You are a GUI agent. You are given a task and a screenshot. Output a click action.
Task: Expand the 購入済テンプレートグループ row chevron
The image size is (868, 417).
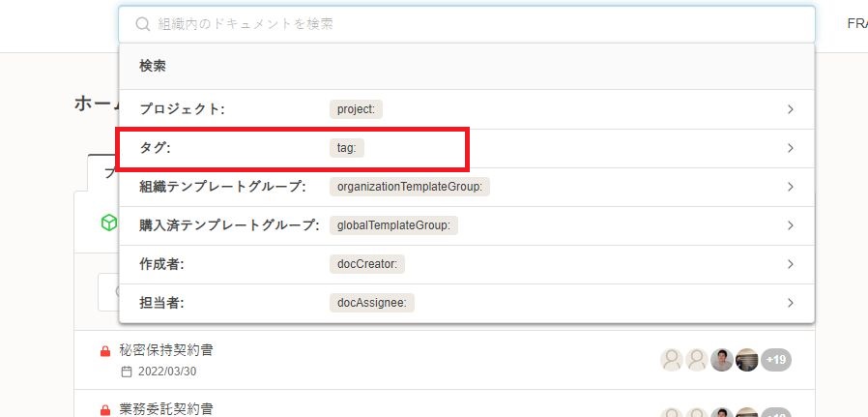click(x=790, y=225)
